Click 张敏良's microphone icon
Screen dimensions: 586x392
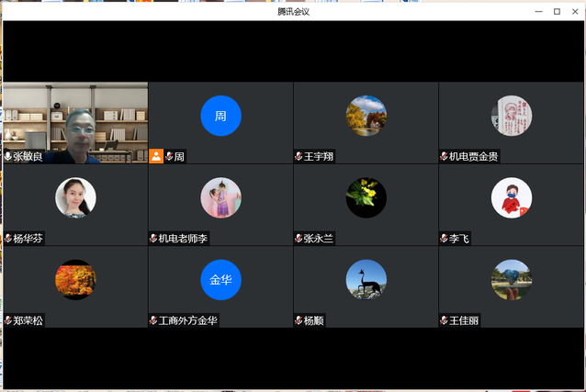pyautogui.click(x=8, y=157)
